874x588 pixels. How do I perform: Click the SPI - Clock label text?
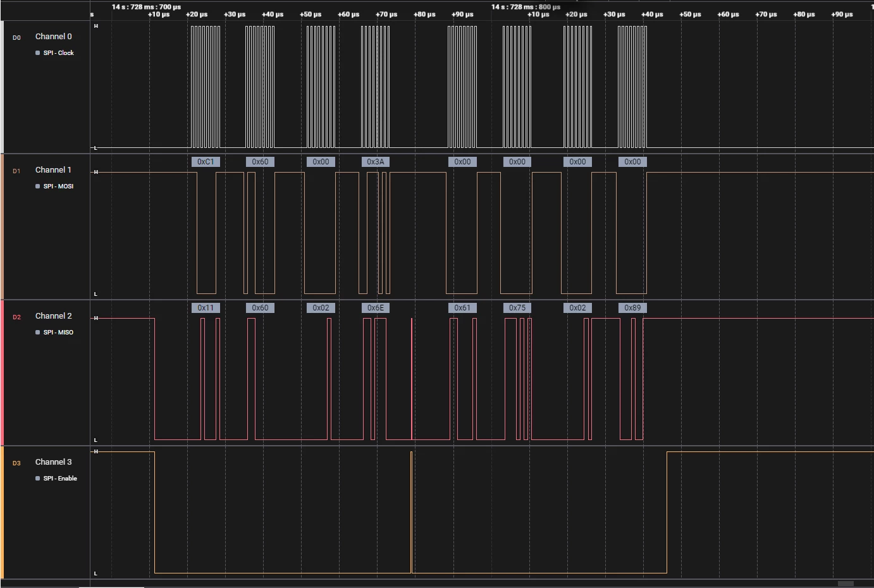tap(59, 53)
